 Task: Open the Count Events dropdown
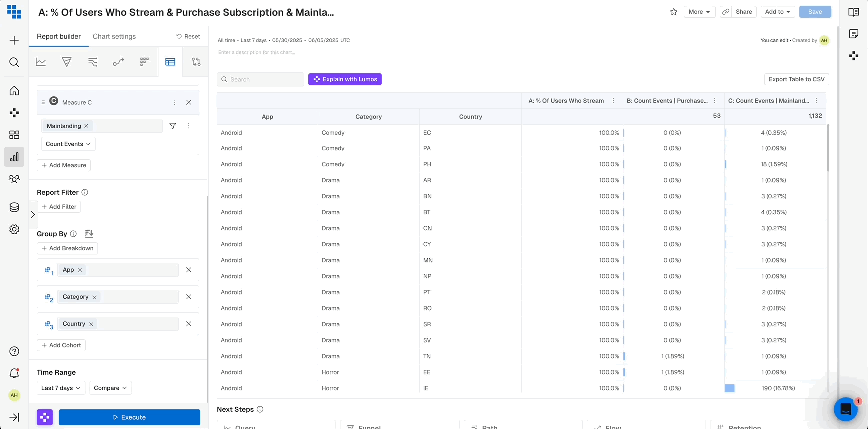[68, 144]
